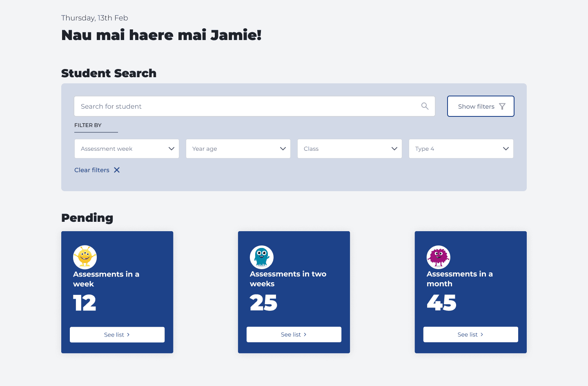
Task: See list for Assessments in a month
Action: (x=471, y=335)
